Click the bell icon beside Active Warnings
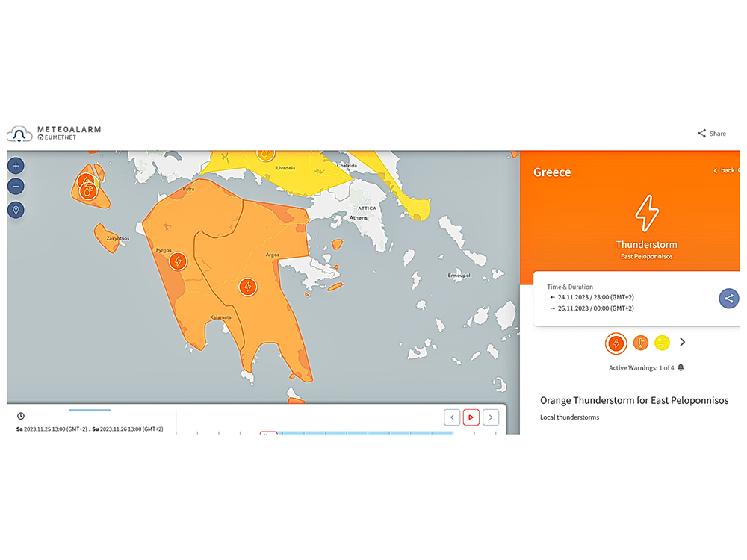The height and width of the screenshot is (560, 747). tap(681, 367)
